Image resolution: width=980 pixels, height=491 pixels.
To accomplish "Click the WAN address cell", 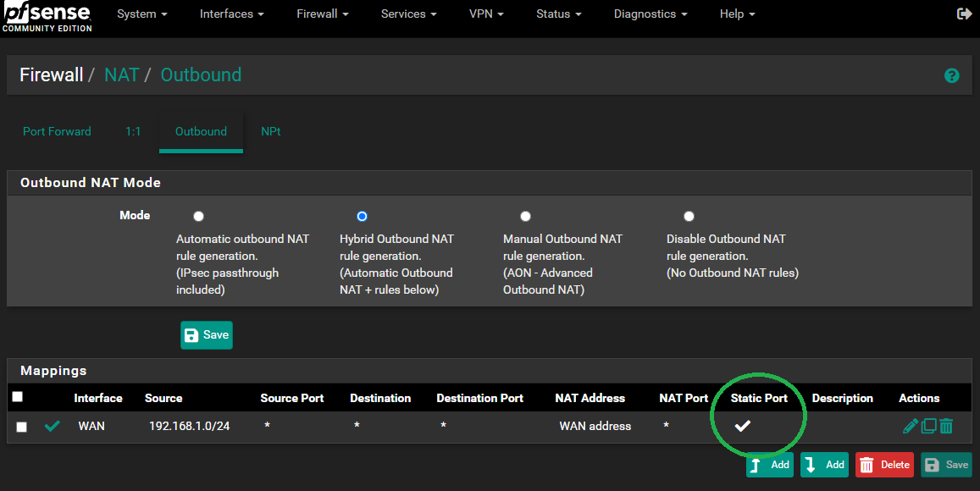I will pos(595,426).
